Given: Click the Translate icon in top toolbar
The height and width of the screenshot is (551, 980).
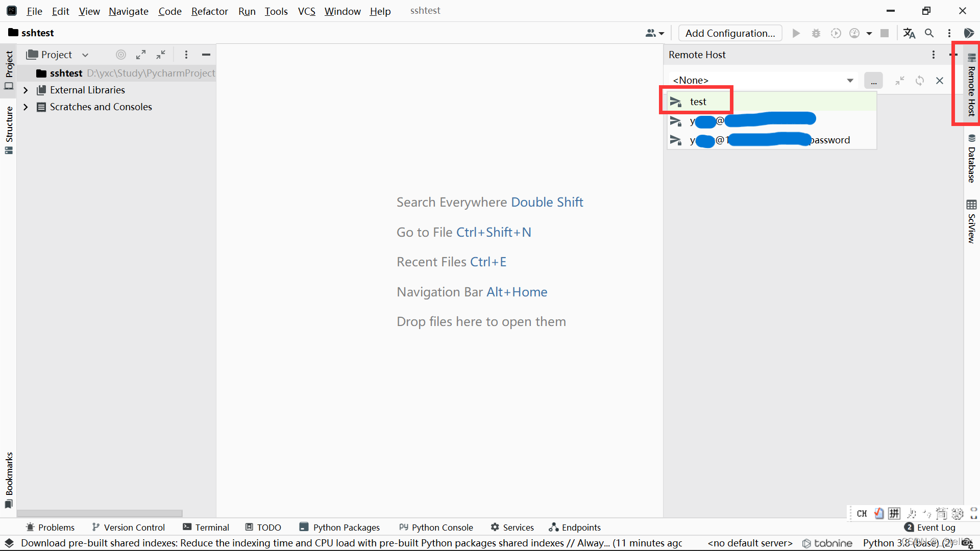Looking at the screenshot, I should pos(909,33).
